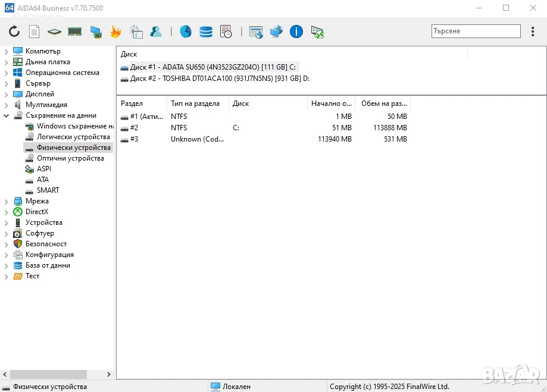The width and height of the screenshot is (547, 392).
Task: Open the user account toolbar icon
Action: coord(155,32)
